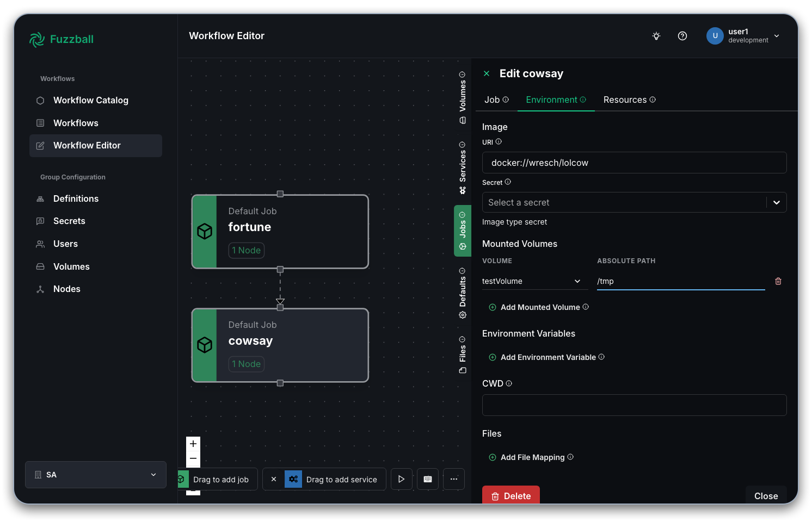This screenshot has height=522, width=812.
Task: Close the Edit cowsay panel with X
Action: point(487,73)
